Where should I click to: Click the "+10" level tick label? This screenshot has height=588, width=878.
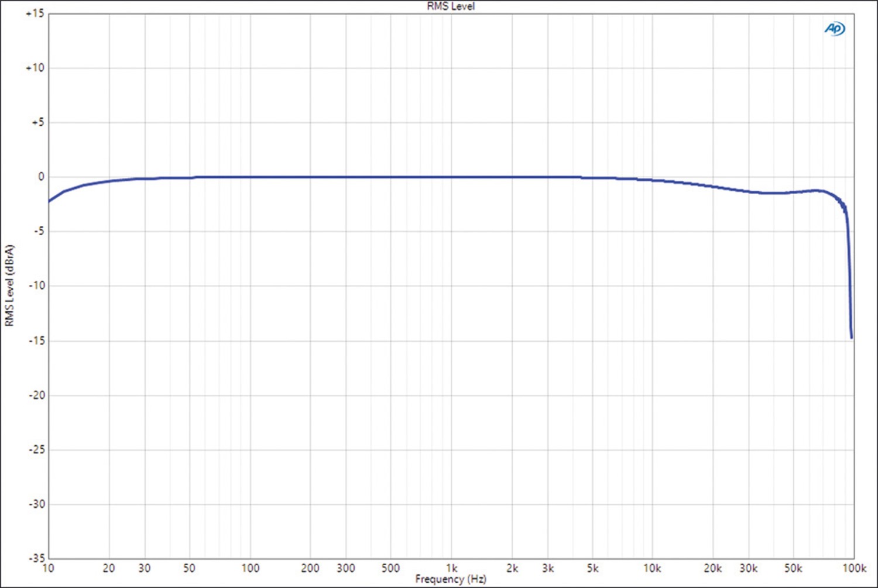(x=35, y=68)
